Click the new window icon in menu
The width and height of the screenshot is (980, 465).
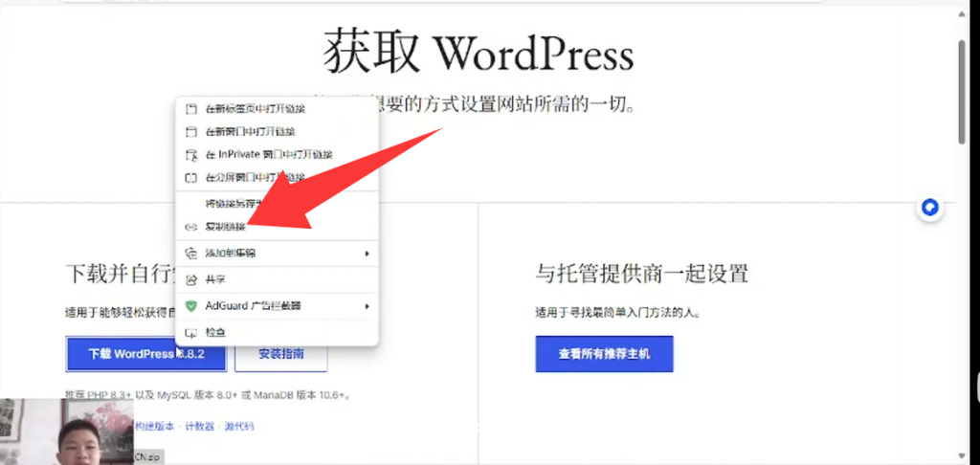[x=191, y=132]
